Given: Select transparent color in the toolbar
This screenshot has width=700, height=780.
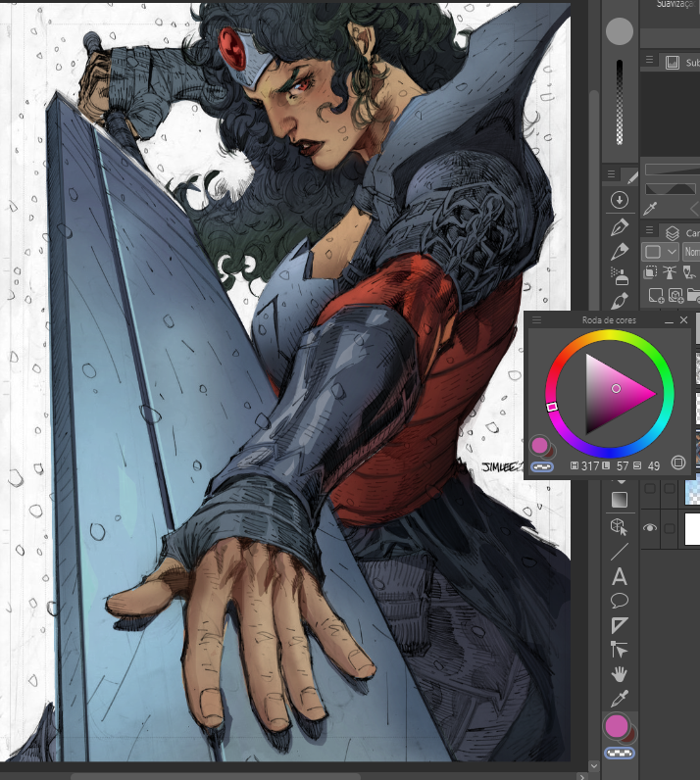Looking at the screenshot, I should [620, 754].
